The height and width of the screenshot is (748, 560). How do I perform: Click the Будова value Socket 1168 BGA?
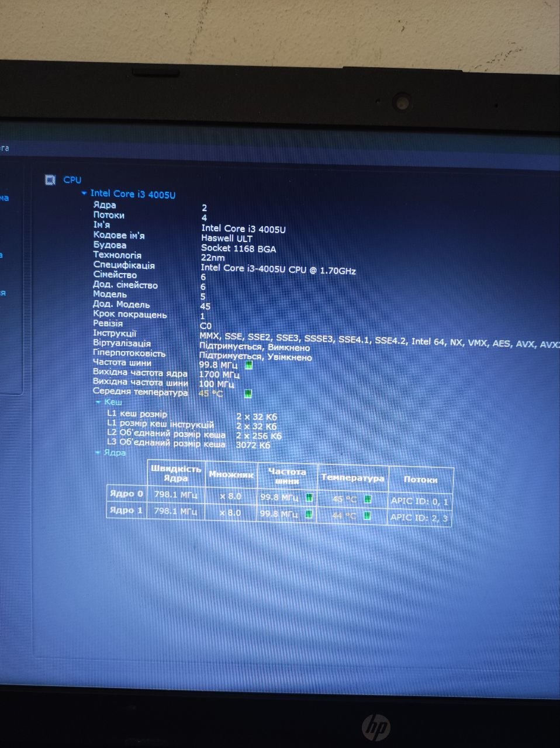pyautogui.click(x=238, y=248)
